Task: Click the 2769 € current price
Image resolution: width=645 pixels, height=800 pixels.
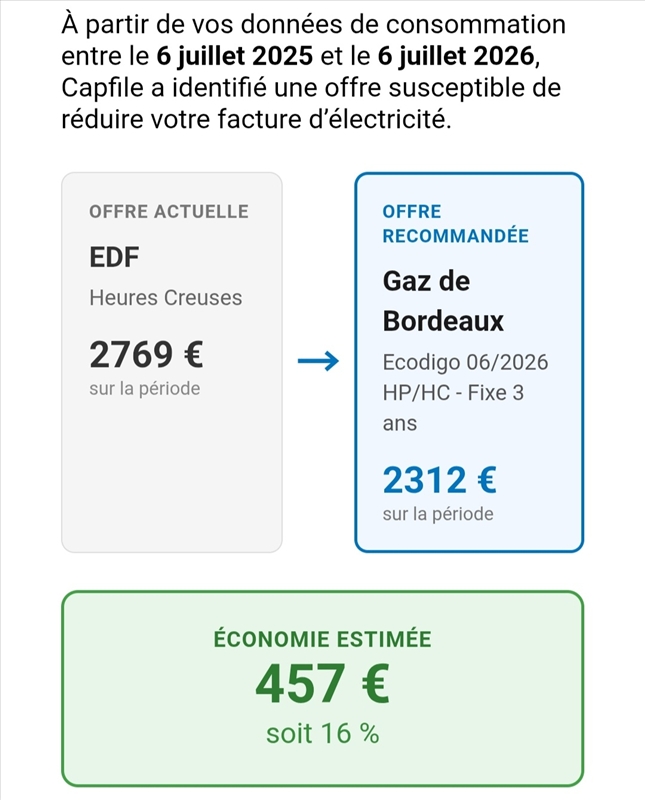Action: pos(146,355)
